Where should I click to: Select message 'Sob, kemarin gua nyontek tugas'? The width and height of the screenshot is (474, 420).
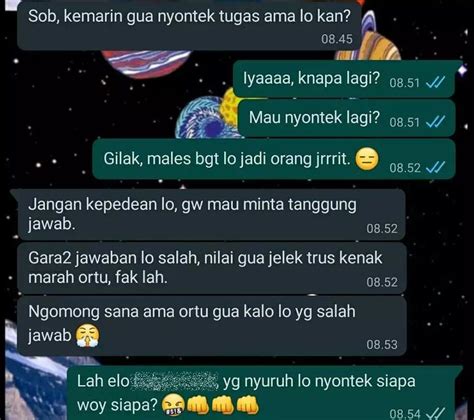[189, 25]
